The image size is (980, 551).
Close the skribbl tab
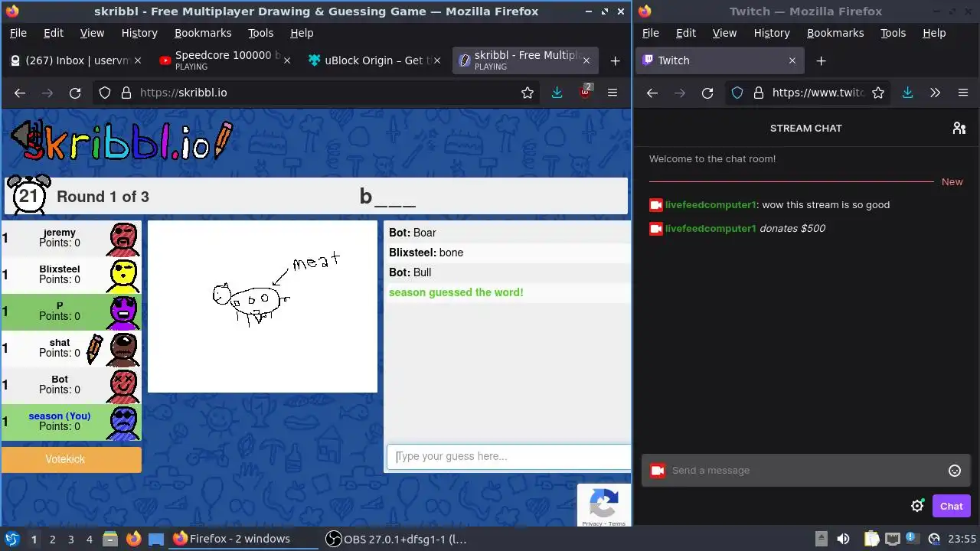586,60
